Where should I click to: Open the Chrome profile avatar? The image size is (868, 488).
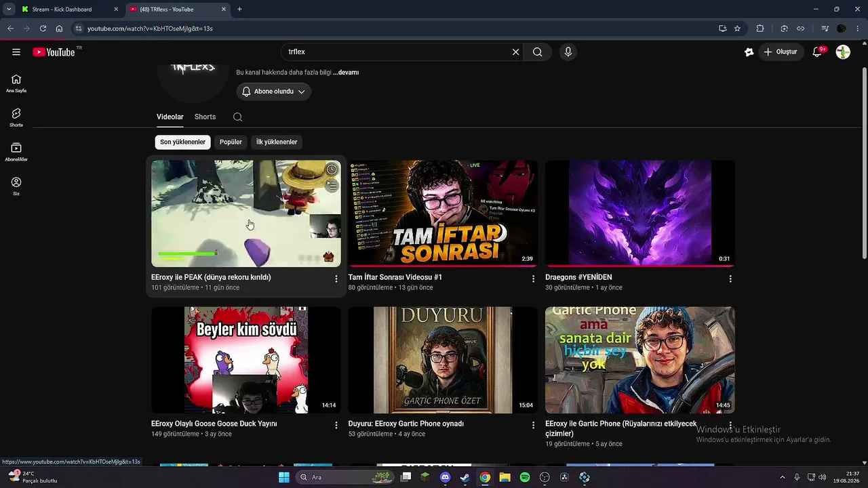pos(842,28)
